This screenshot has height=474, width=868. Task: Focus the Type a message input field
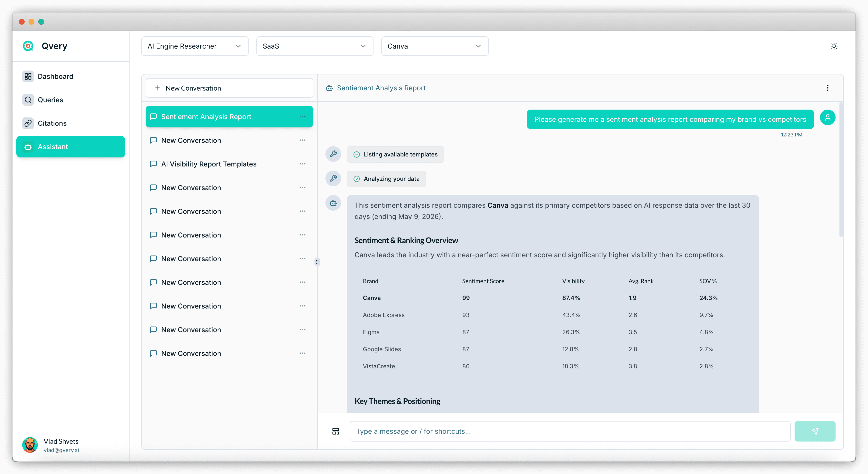[x=570, y=431]
